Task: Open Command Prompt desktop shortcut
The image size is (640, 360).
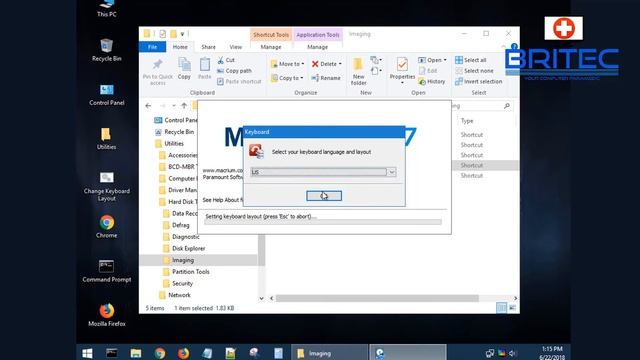Action: [x=107, y=271]
